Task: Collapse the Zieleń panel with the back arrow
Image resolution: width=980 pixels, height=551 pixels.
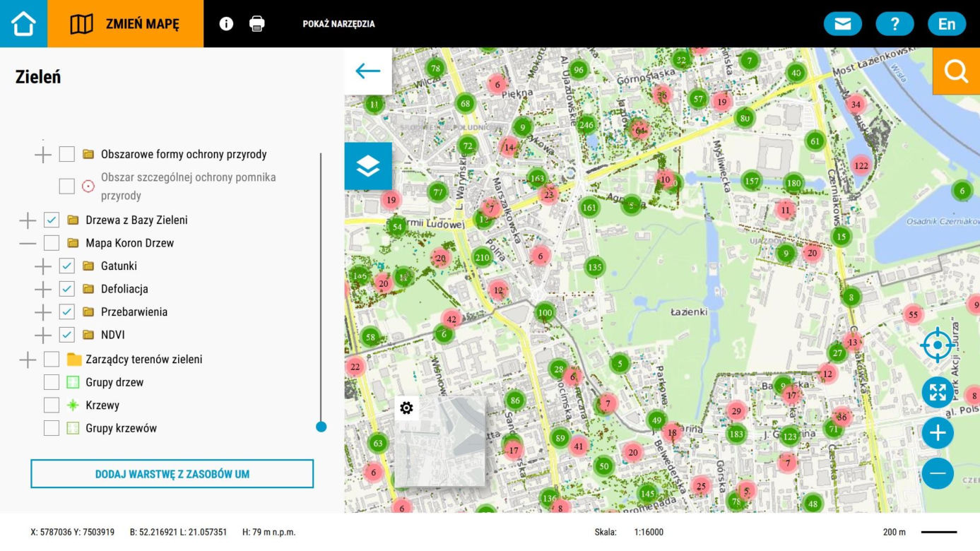Action: (368, 71)
